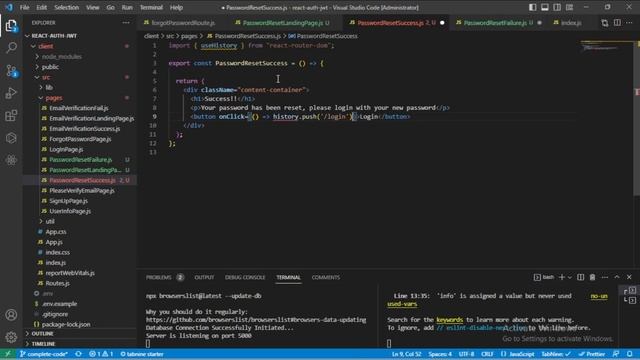Open the Extensions view

pos(11,116)
